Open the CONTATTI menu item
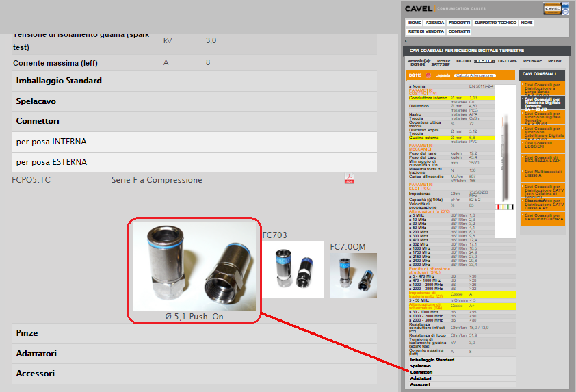576x392 pixels. click(459, 31)
